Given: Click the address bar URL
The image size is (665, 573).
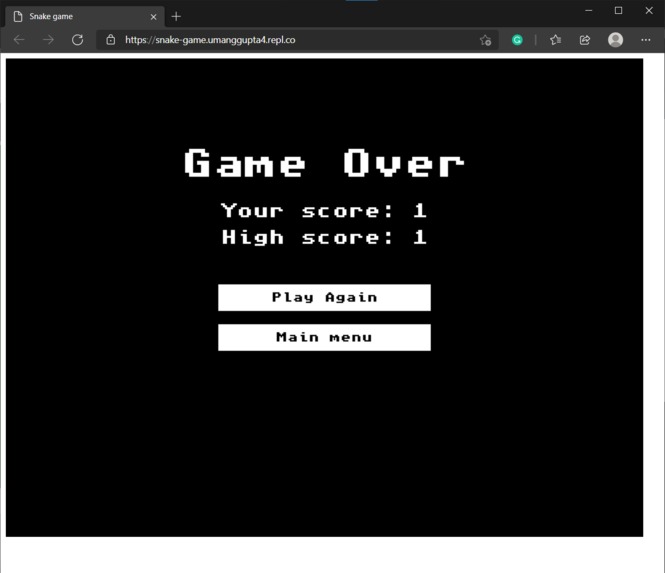Looking at the screenshot, I should pos(210,40).
